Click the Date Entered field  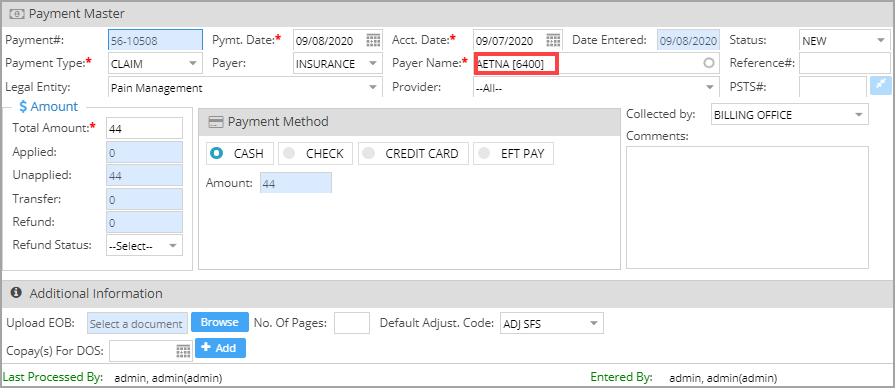687,41
